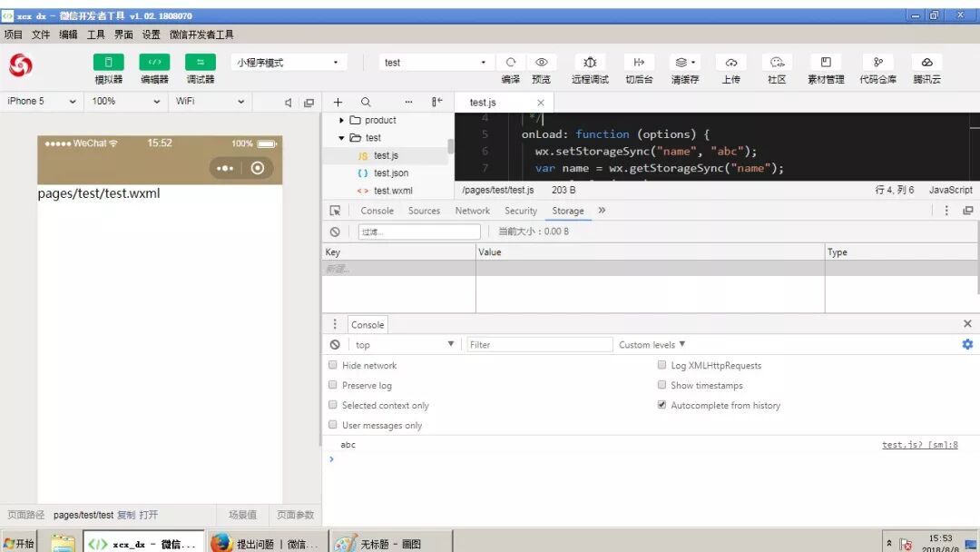980x552 pixels.
Task: Click the upload cloud icon
Action: coord(730,63)
